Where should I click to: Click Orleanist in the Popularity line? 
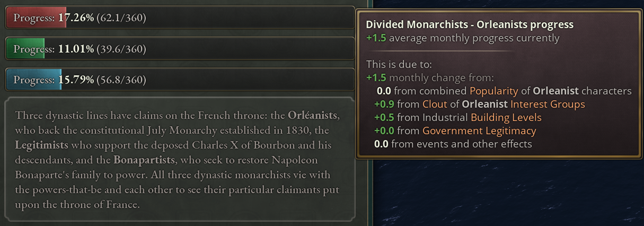555,91
